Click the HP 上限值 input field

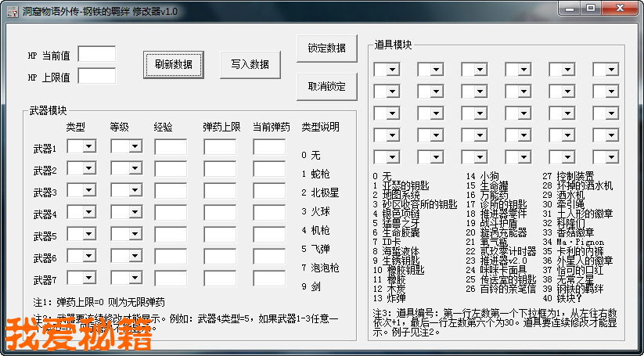coord(96,77)
